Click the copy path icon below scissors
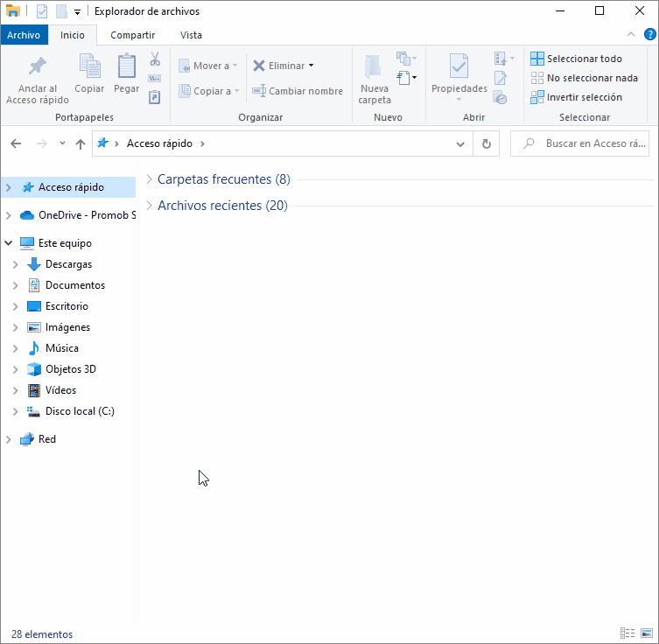Screen dimensions: 659x644 click(x=155, y=78)
